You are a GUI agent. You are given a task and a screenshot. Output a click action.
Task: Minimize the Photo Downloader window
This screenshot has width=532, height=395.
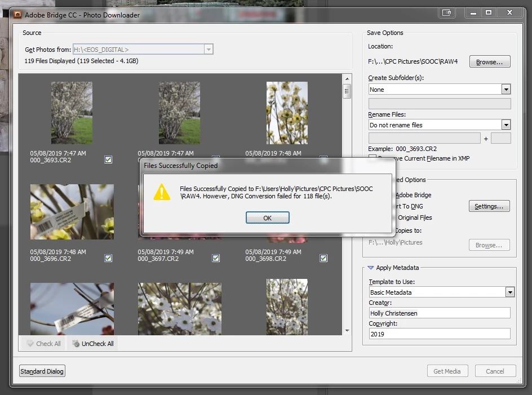pos(473,13)
